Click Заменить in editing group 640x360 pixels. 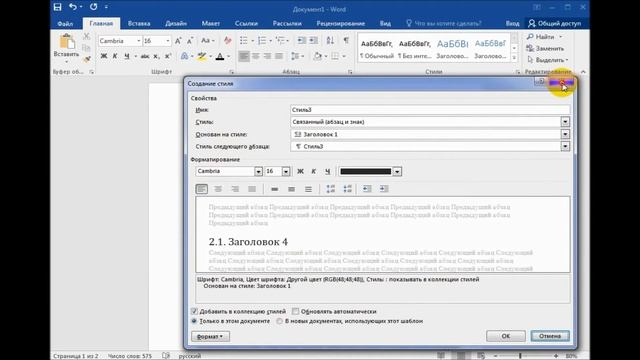pos(545,48)
